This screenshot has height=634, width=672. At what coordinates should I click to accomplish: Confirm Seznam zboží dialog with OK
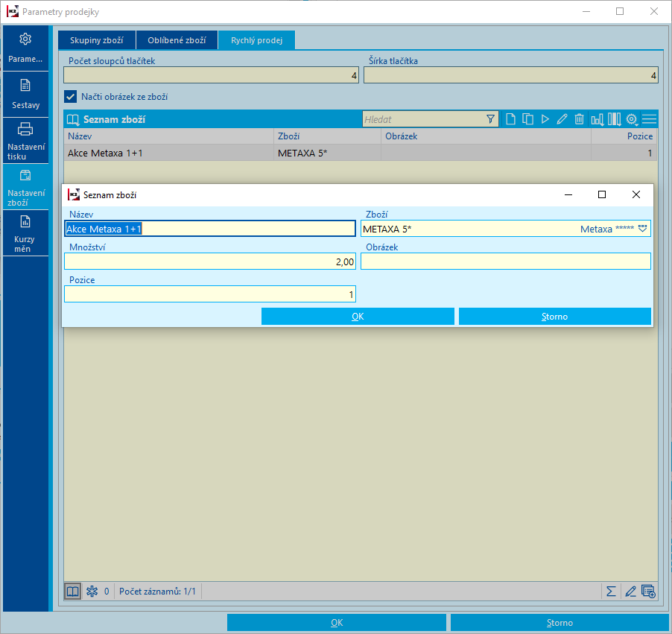(358, 317)
